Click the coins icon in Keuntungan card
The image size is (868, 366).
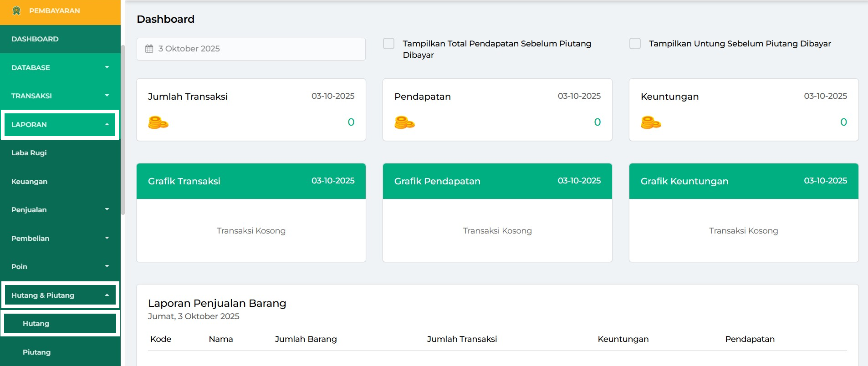(x=651, y=122)
